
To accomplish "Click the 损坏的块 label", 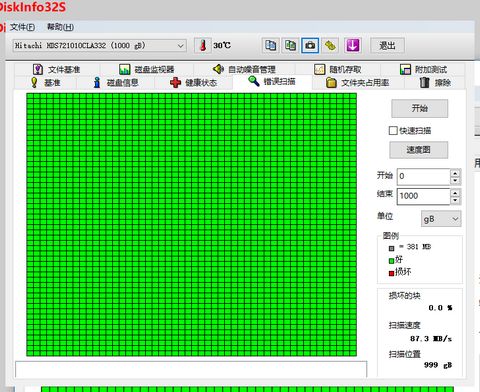I will pyautogui.click(x=404, y=295).
